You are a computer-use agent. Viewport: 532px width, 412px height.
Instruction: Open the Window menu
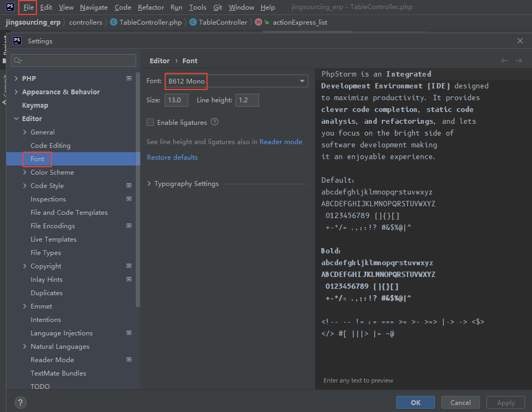tap(241, 7)
